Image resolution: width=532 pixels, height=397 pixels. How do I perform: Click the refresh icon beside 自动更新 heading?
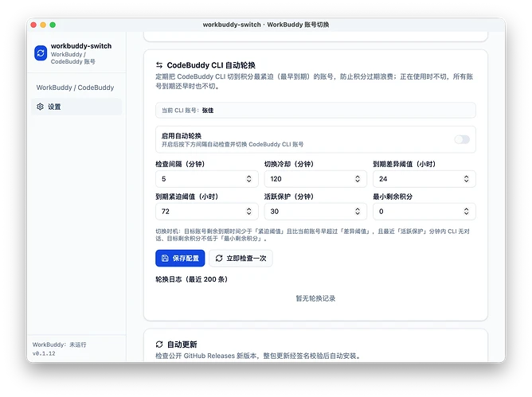click(159, 344)
